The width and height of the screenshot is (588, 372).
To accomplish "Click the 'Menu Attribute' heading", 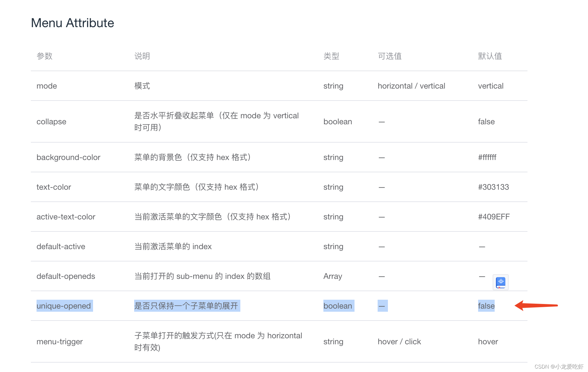I will [x=73, y=23].
